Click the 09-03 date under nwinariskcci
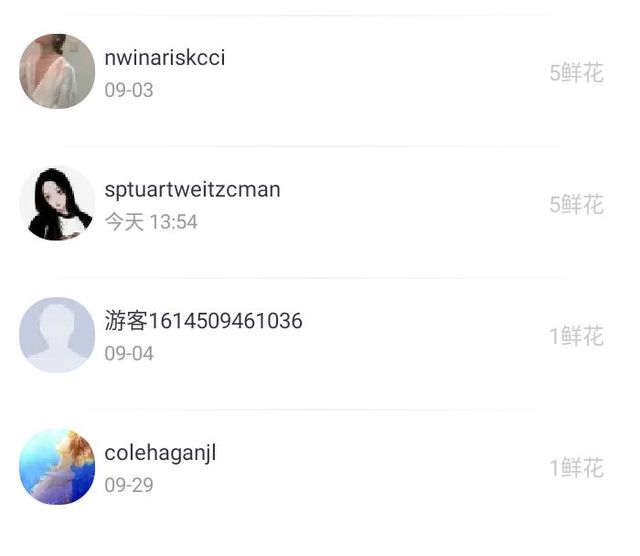Screen dimensions: 640x556 (x=129, y=90)
